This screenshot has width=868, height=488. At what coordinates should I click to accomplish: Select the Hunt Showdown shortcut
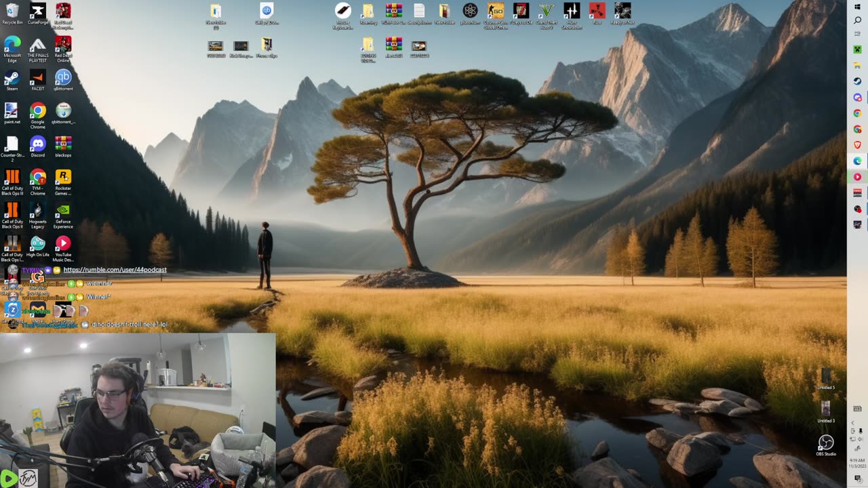click(572, 16)
